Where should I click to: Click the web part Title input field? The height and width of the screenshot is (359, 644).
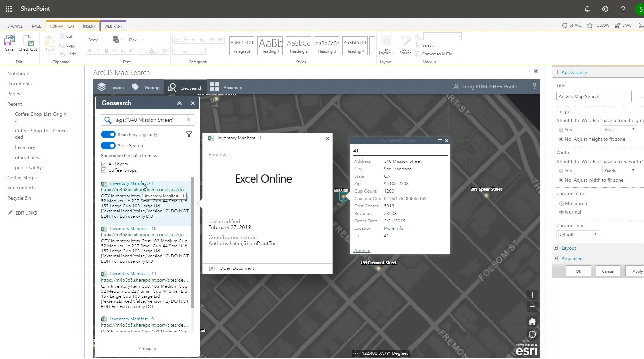(591, 96)
